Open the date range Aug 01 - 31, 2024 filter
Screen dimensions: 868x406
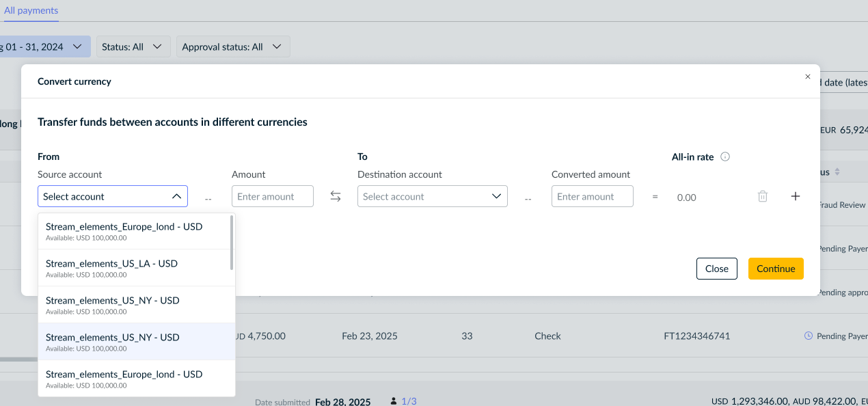coord(44,46)
